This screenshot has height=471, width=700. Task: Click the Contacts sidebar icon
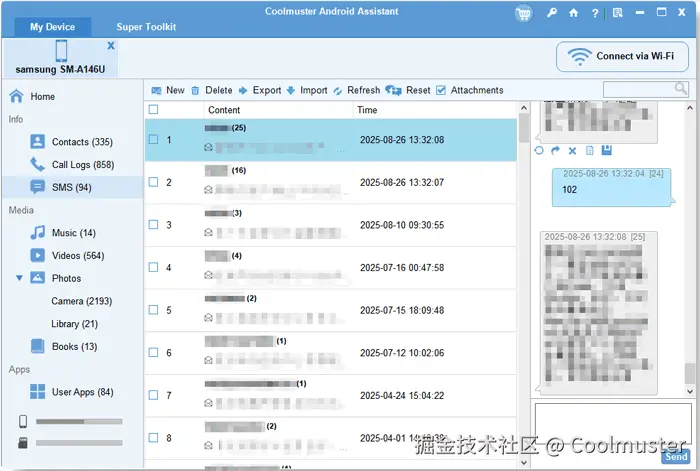pos(38,142)
